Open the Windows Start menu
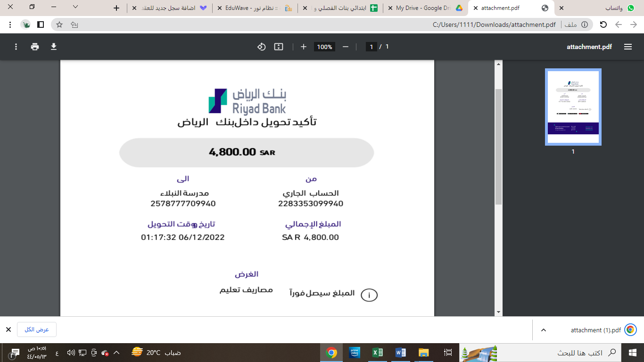Viewport: 644px width, 362px height. point(633,353)
